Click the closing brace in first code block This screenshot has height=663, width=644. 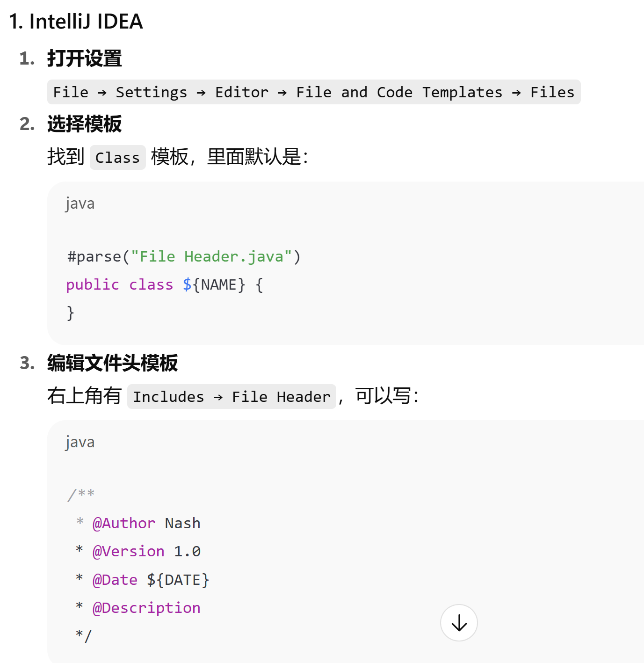coord(71,313)
